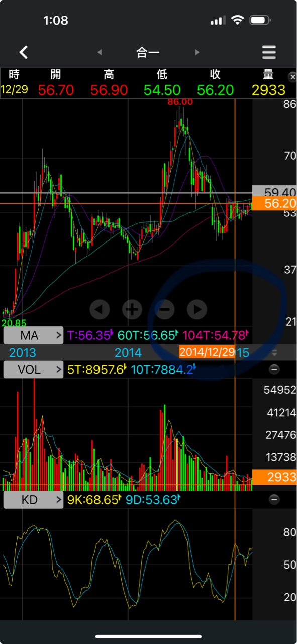
Task: Move crosshair left with chart arrow button
Action: tap(100, 309)
